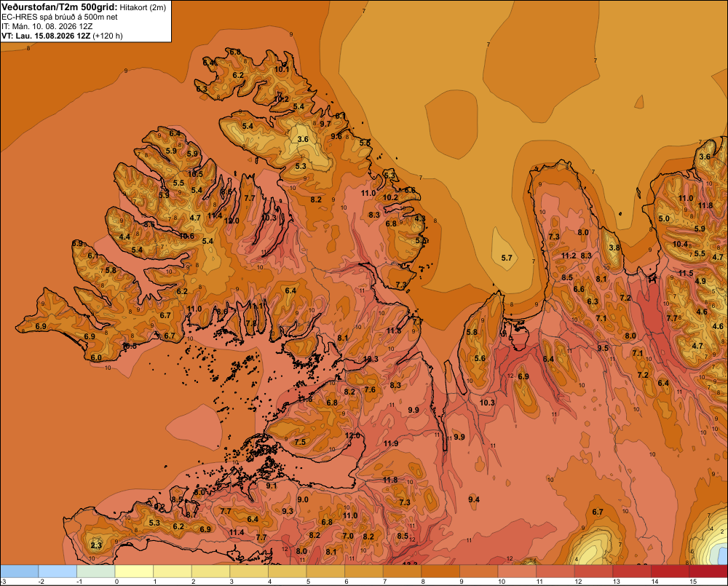Click the 10.1 temperature label
This screenshot has width=728, height=586.
281,69
